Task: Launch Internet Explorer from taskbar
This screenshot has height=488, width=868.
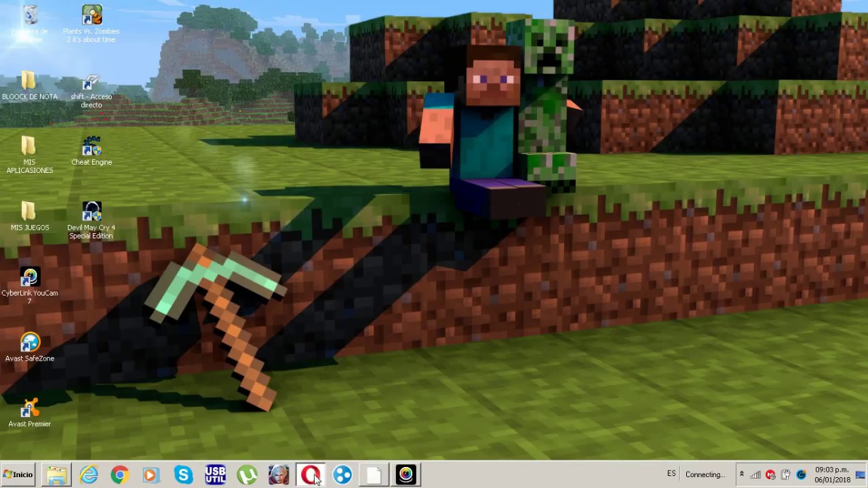Action: click(89, 475)
